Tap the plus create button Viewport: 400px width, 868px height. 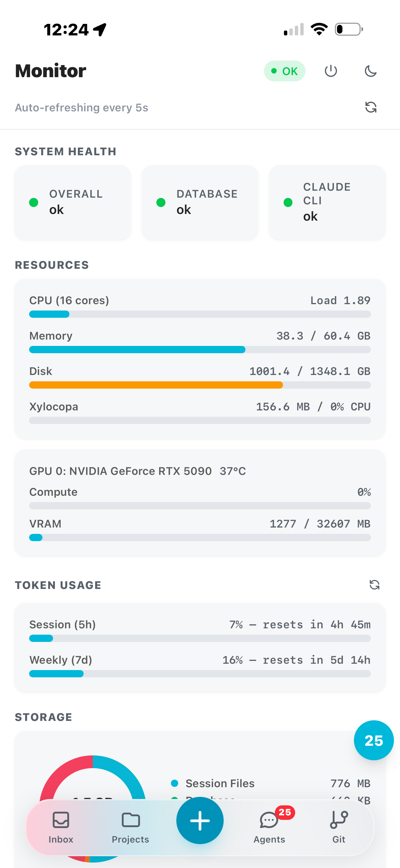(200, 821)
